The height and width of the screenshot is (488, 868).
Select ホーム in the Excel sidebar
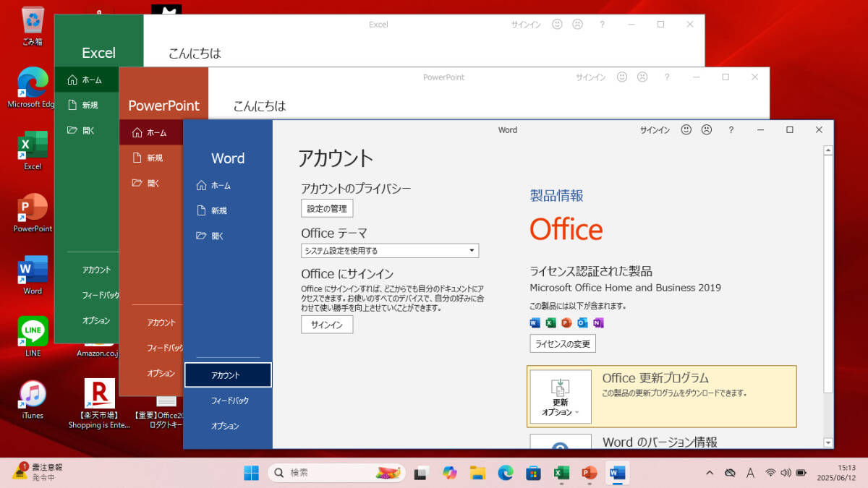pyautogui.click(x=87, y=80)
